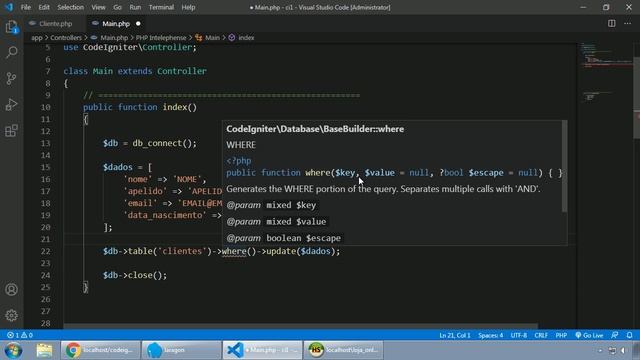Click the 'Main' class breadcrumb

212,38
